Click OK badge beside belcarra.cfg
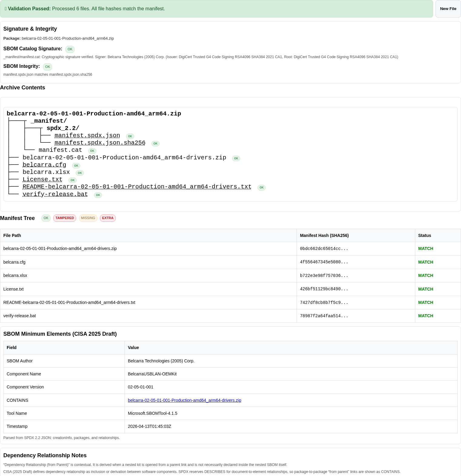 [x=76, y=166]
